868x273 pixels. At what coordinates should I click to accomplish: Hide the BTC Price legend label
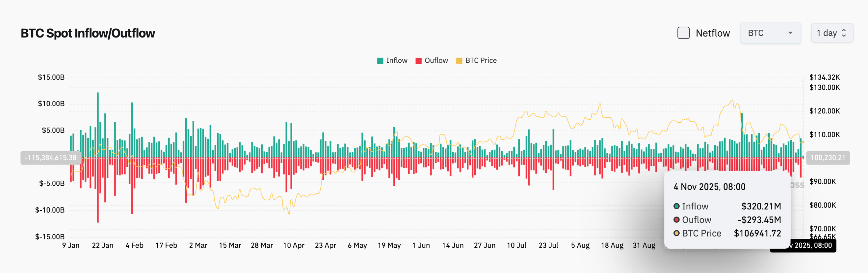click(x=481, y=60)
